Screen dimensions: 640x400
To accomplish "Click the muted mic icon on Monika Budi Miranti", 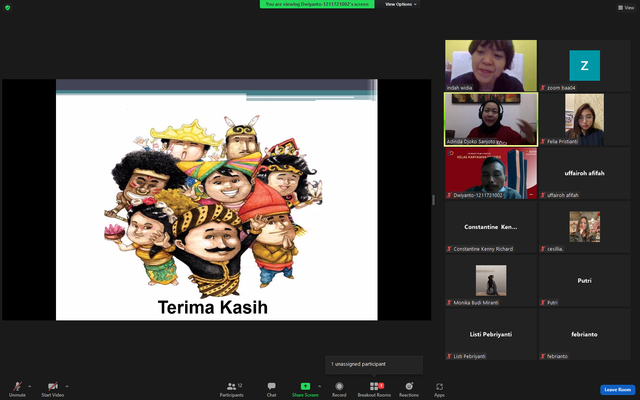I will tap(449, 302).
